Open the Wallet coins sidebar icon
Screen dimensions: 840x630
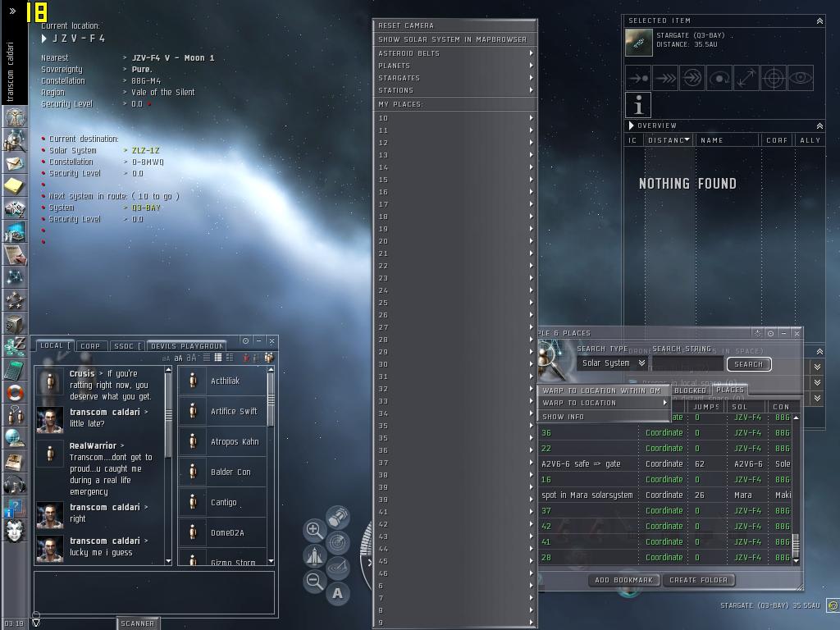tap(15, 347)
